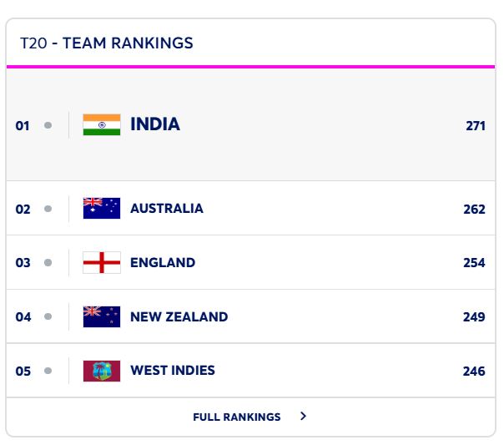This screenshot has height=445, width=504.
Task: Select the West Indies team name
Action: click(173, 370)
